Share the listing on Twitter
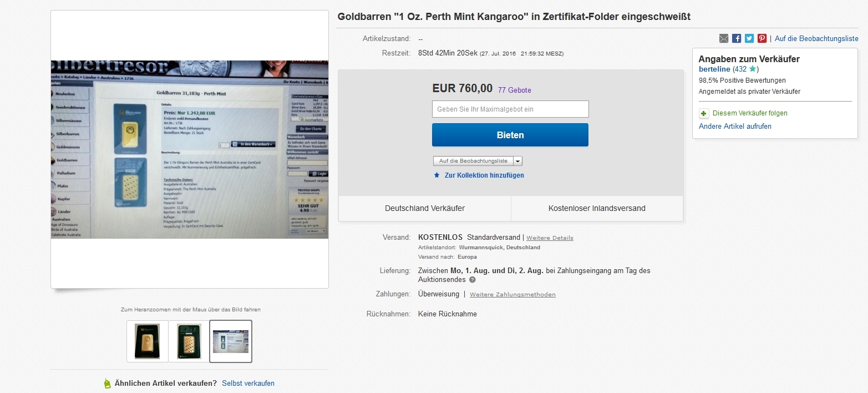This screenshot has height=393, width=868. pyautogui.click(x=749, y=38)
